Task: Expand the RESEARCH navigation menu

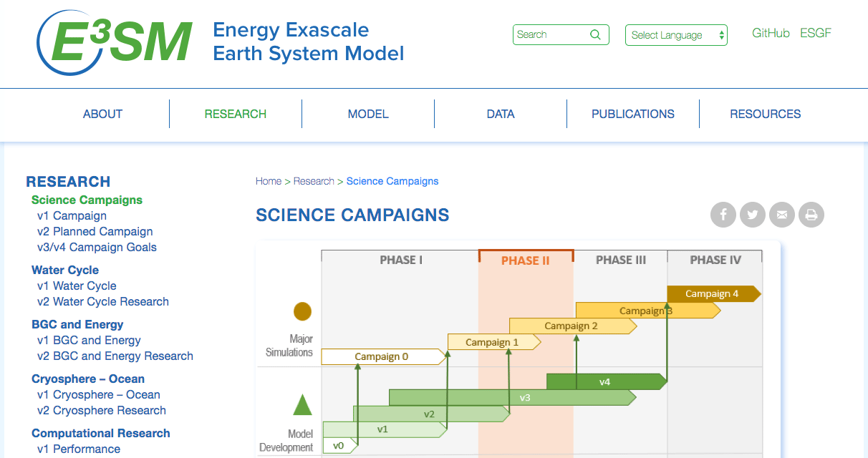Action: (235, 114)
